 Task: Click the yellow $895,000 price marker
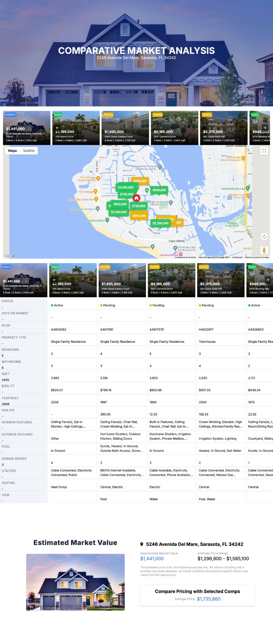(x=139, y=216)
